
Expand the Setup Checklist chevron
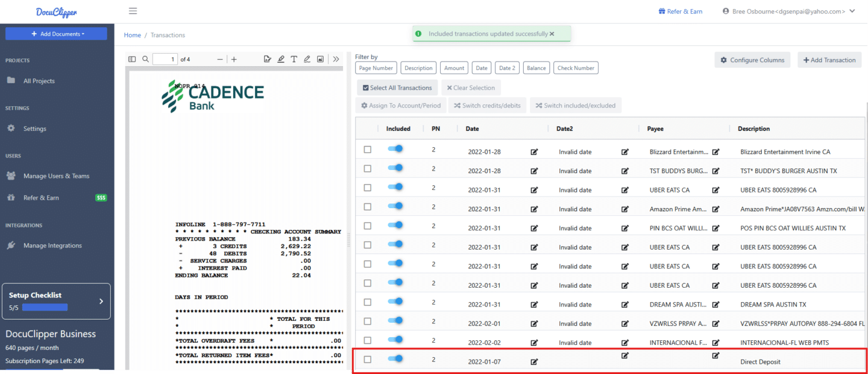click(x=101, y=301)
